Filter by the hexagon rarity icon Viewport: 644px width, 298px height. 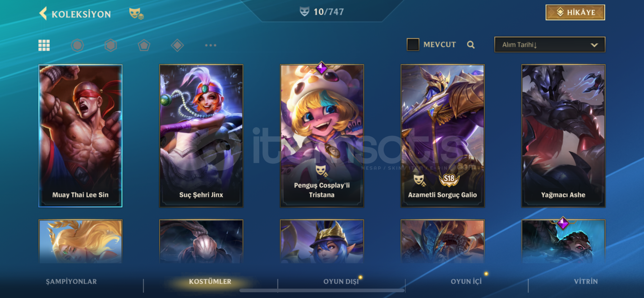pos(111,45)
